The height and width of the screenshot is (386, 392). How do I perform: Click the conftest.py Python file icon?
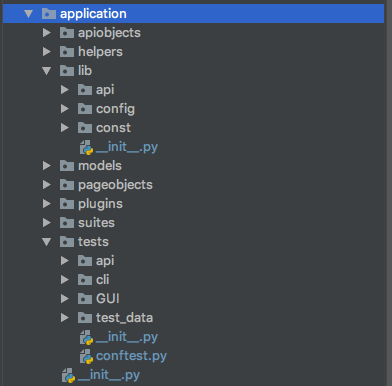coord(86,356)
